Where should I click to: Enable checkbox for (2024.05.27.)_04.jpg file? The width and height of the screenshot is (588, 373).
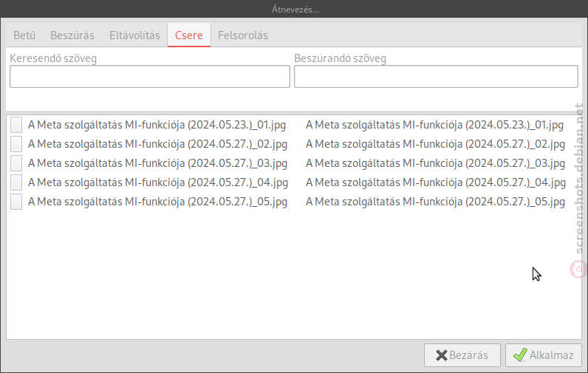16,182
